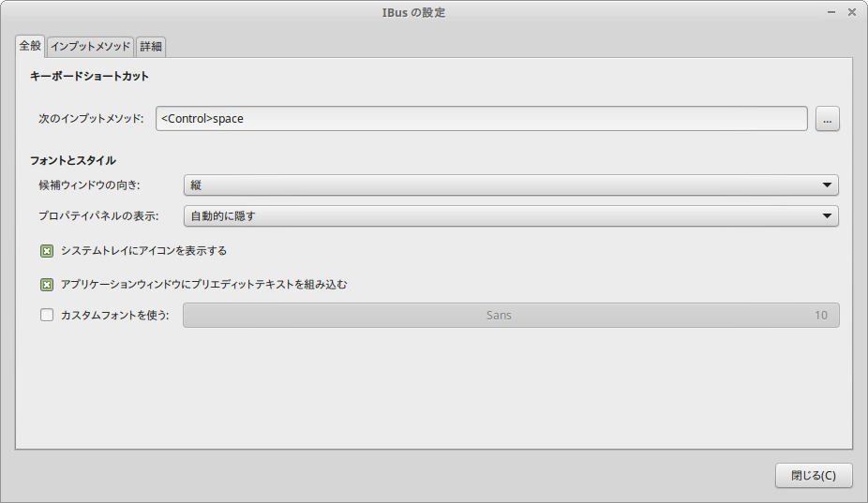Viewport: 868px width, 503px height.
Task: Expand the プロパティパネルの表示 dropdown
Action: point(511,215)
